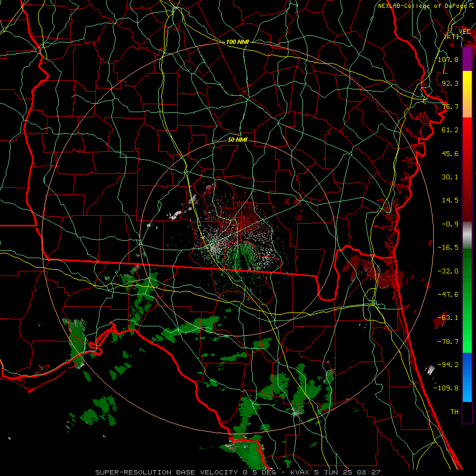Click the TH label on the legend
This screenshot has width=476, height=476.
pyautogui.click(x=454, y=412)
